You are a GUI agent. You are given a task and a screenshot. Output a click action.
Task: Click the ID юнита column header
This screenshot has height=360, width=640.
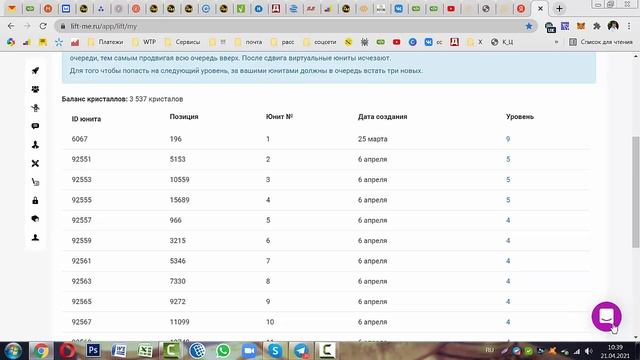click(x=86, y=119)
